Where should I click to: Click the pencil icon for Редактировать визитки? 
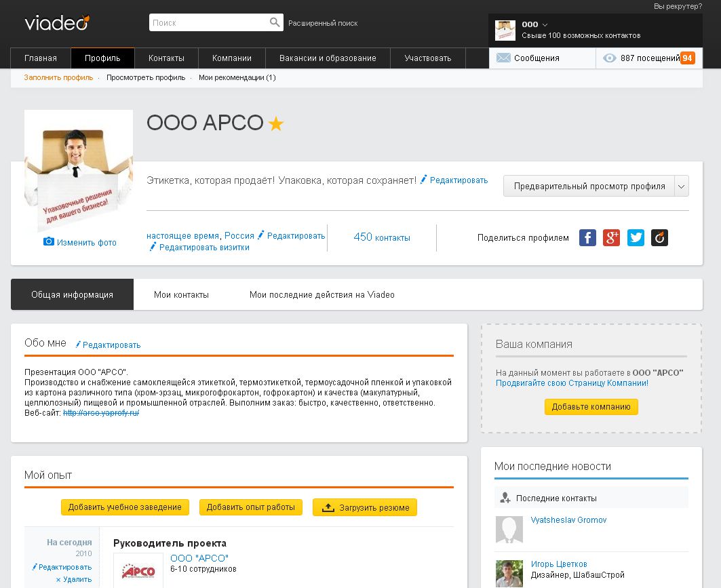153,247
